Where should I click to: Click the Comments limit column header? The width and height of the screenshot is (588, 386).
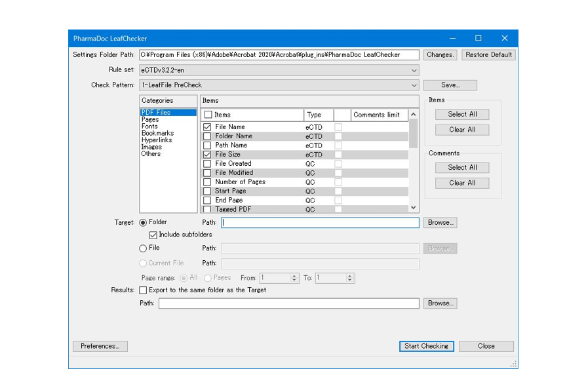point(380,115)
